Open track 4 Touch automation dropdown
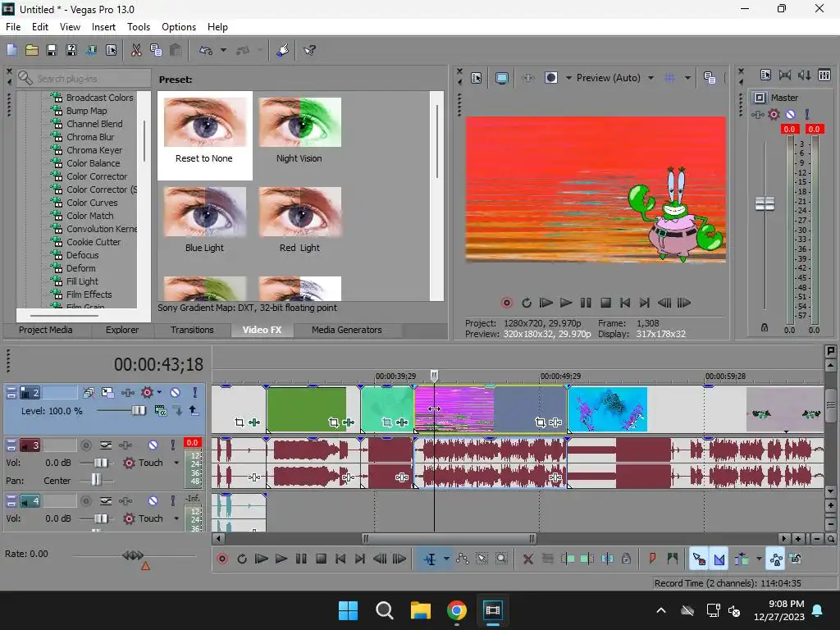Screen dimensions: 840x630 coord(176,518)
